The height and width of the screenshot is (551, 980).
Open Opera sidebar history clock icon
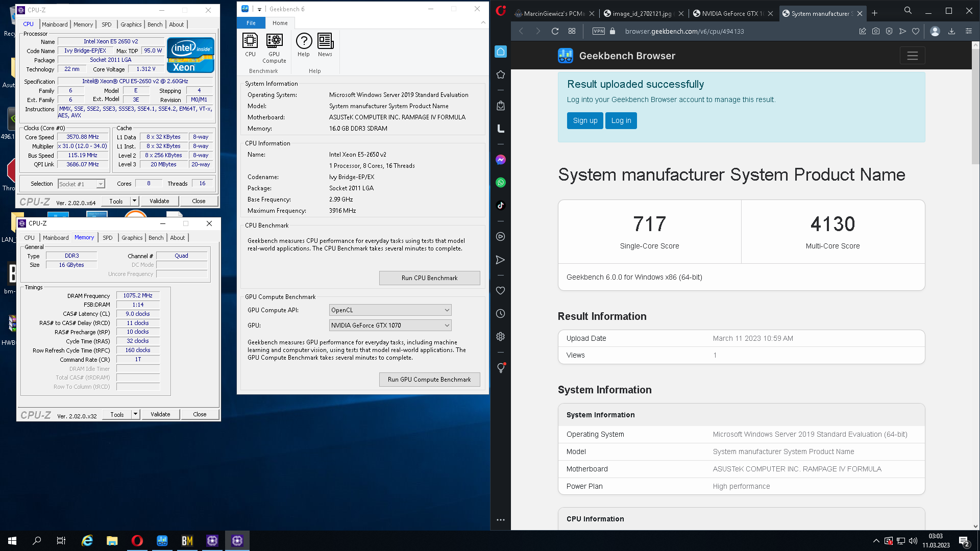tap(501, 314)
